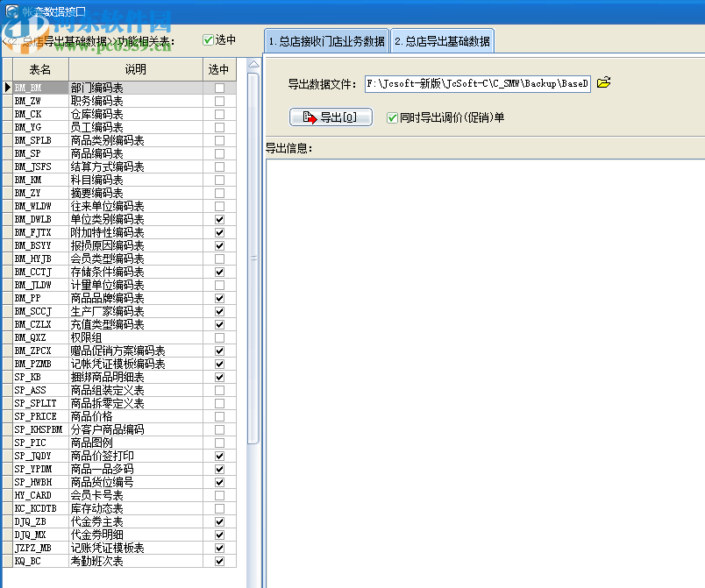Screen dimensions: 705x588
Task: Select the 捆绑商品明细表 description cell
Action: (x=136, y=377)
